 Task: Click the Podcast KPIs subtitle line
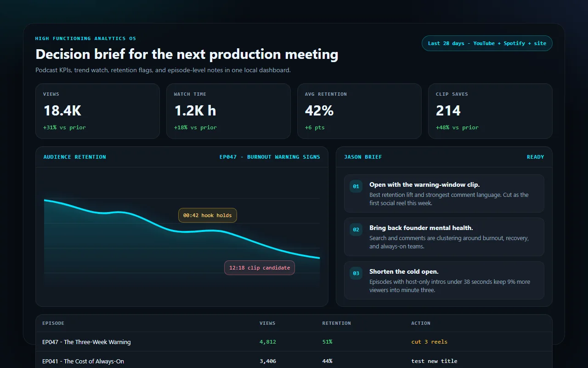coord(163,70)
